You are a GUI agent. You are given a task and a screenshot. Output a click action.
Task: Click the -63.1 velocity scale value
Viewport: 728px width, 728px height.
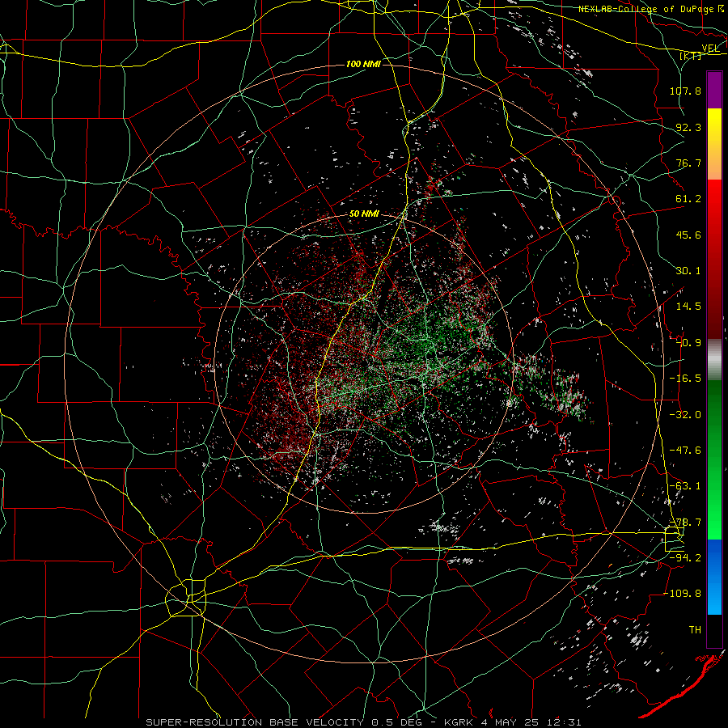[x=685, y=486]
